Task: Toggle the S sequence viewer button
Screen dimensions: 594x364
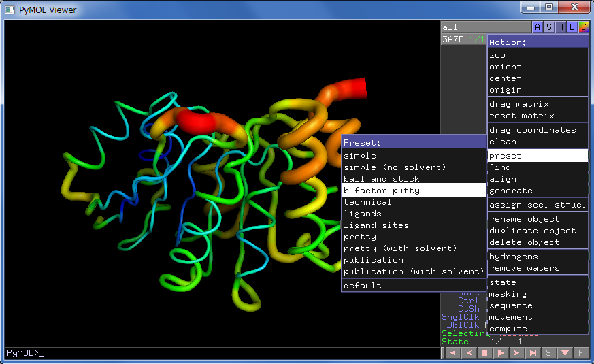Action: (x=548, y=353)
